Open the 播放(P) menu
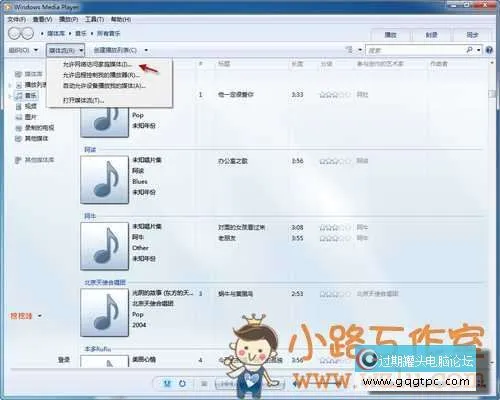This screenshot has width=500, height=400. click(x=68, y=19)
